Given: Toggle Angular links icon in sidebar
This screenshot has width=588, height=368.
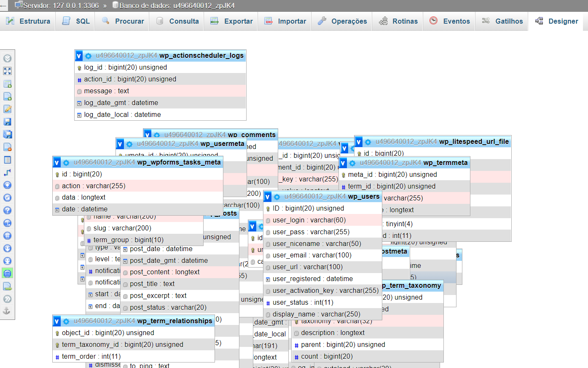Looking at the screenshot, I should click(x=7, y=223).
